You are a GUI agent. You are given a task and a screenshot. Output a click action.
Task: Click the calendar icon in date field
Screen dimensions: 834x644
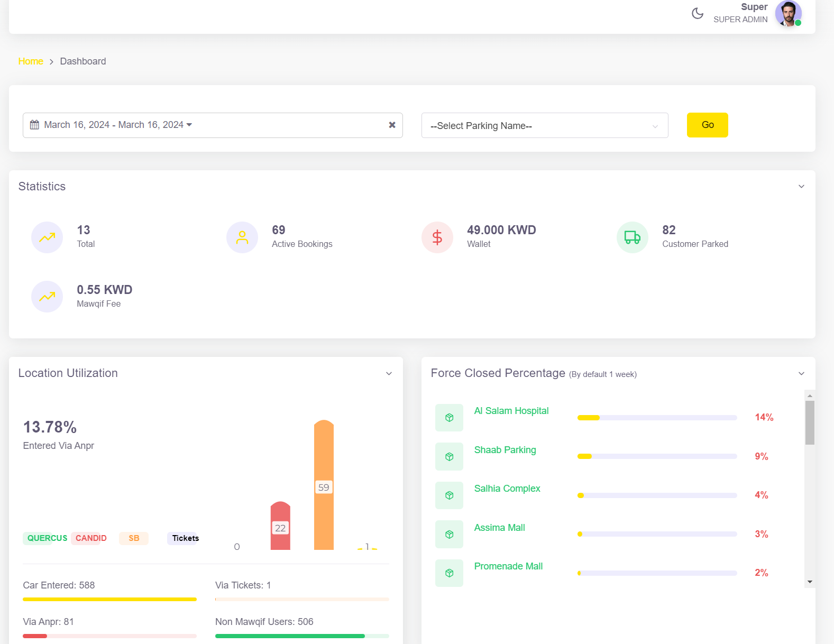click(34, 125)
